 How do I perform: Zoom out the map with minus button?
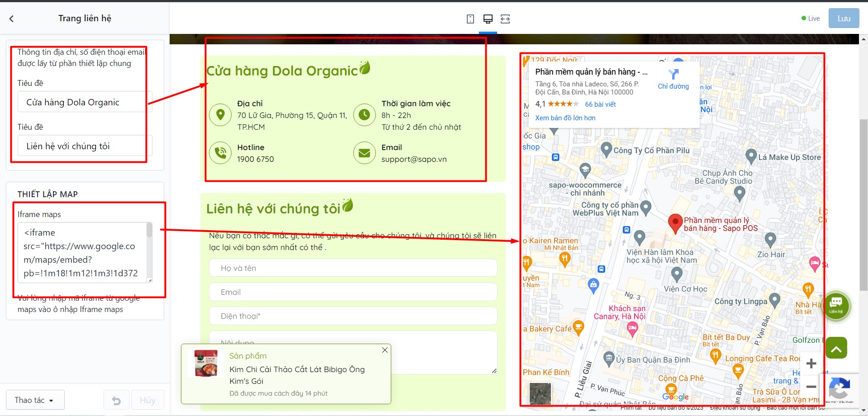pyautogui.click(x=811, y=387)
